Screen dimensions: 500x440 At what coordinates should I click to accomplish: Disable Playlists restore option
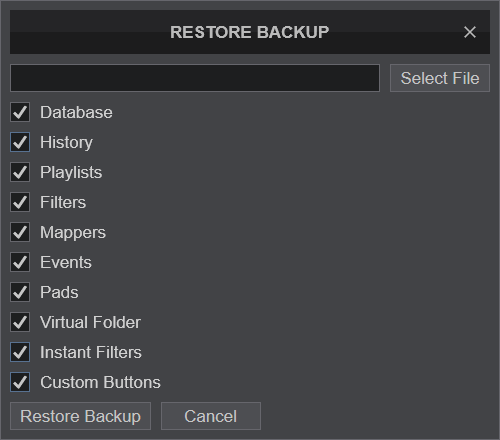pyautogui.click(x=20, y=172)
